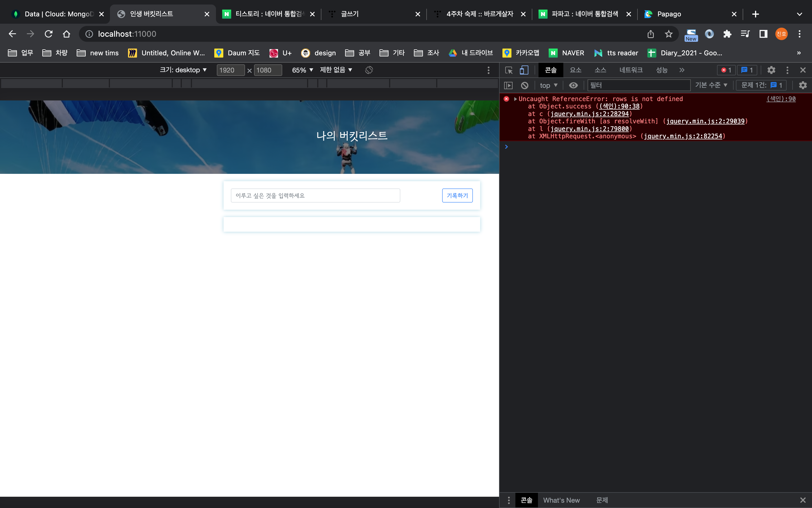This screenshot has width=812, height=508.
Task: Go back to the previous page
Action: coord(12,34)
